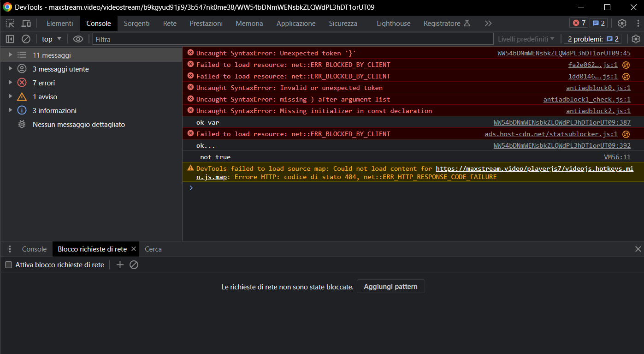The image size is (644, 354).
Task: Show the console sidebar panel
Action: point(10,39)
